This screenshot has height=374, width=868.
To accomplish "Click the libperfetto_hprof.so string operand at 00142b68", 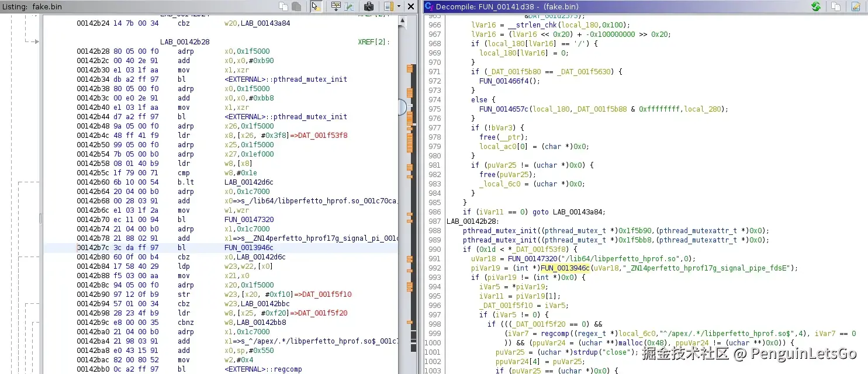I will click(x=312, y=201).
